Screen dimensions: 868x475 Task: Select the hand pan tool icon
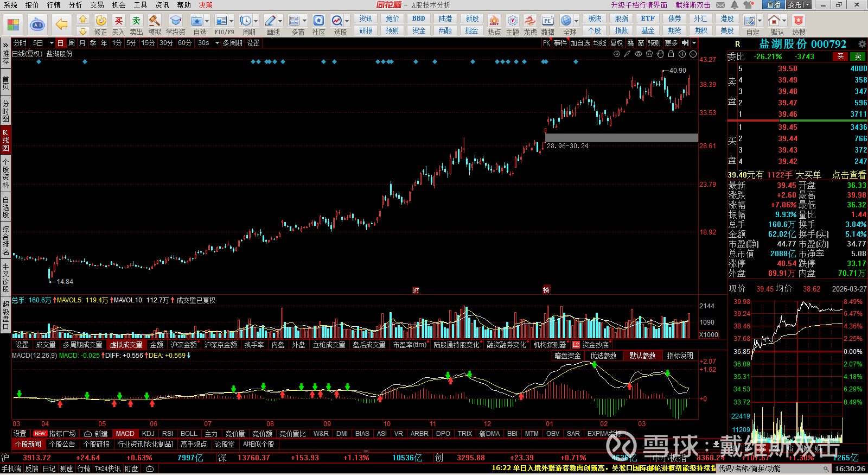click(660, 54)
